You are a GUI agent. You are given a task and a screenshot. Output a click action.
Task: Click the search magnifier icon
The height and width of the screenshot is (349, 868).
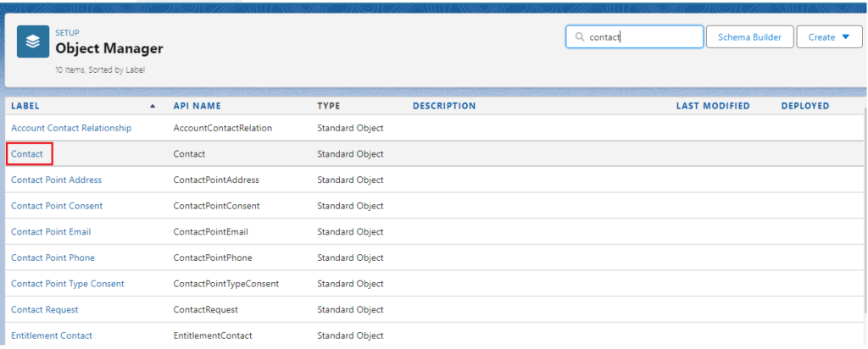579,37
